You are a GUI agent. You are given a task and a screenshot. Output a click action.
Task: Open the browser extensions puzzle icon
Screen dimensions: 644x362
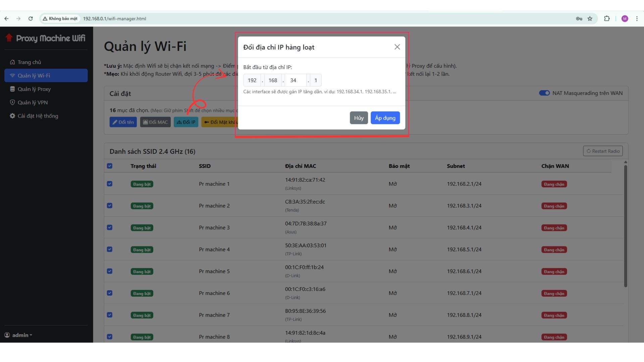(x=607, y=18)
